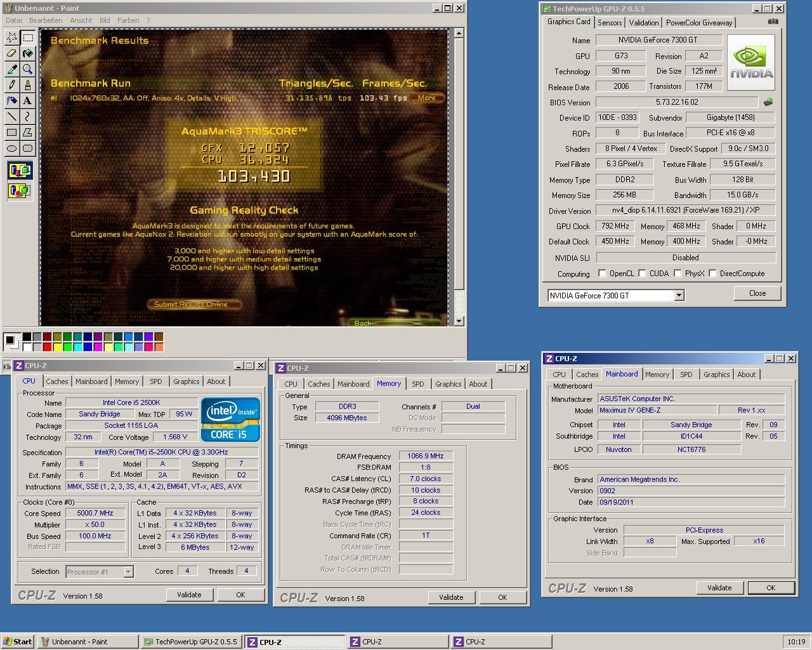The image size is (812, 650).
Task: Open the Caches tab in the CPU-Z processor window
Action: (x=57, y=381)
